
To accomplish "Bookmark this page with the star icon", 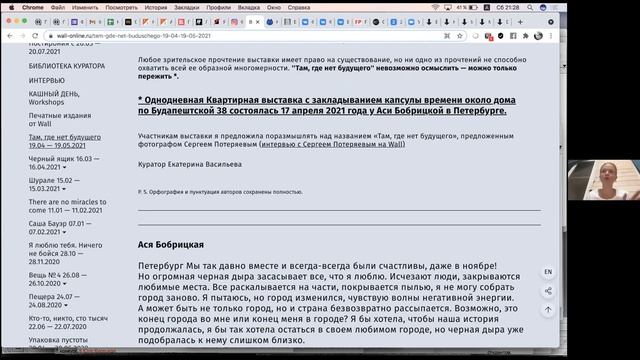I will (x=460, y=36).
